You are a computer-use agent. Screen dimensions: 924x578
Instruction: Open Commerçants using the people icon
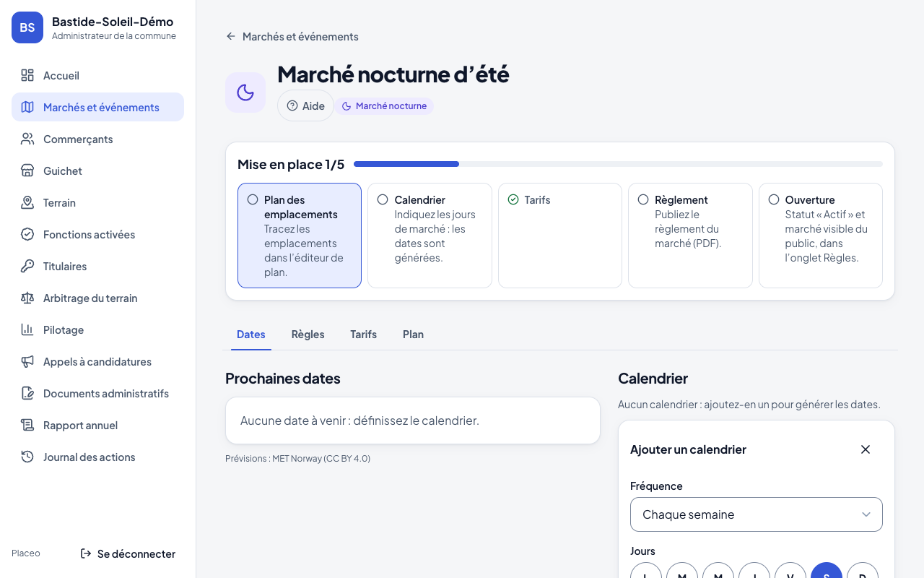[x=27, y=139]
